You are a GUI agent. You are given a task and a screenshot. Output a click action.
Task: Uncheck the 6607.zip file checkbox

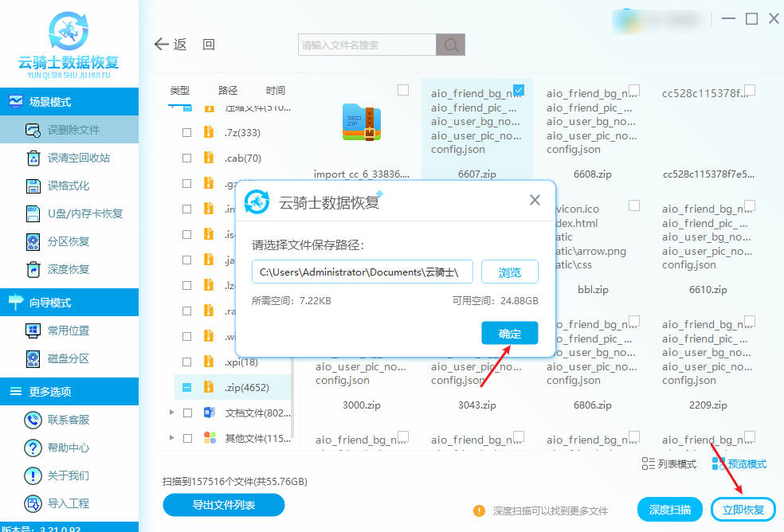519,90
